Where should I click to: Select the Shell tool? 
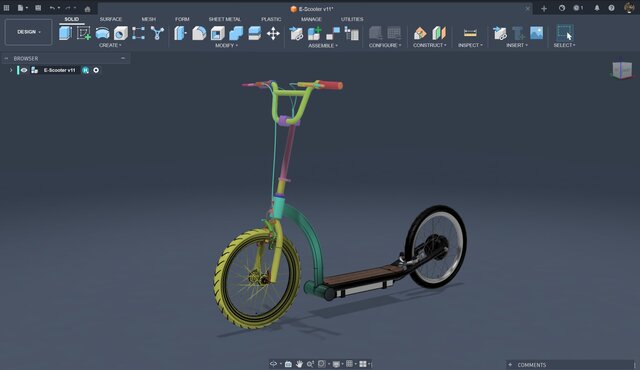tap(218, 33)
